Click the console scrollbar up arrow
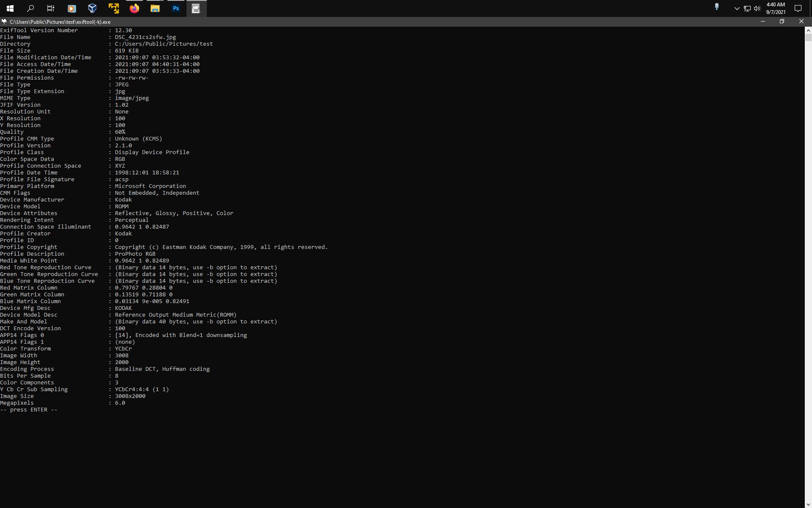Image resolution: width=812 pixels, height=508 pixels. click(808, 30)
